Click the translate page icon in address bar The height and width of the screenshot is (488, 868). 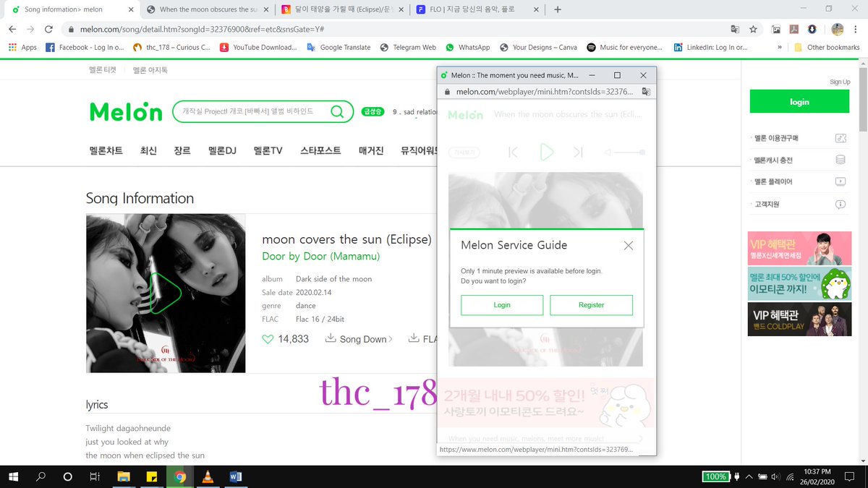click(735, 30)
